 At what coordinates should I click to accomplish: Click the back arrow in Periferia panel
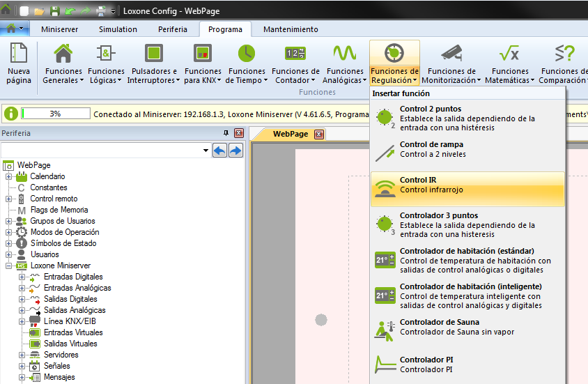pos(220,151)
